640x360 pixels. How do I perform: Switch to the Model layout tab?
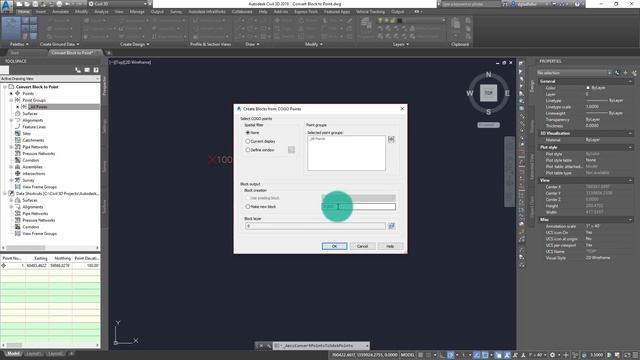click(13, 354)
